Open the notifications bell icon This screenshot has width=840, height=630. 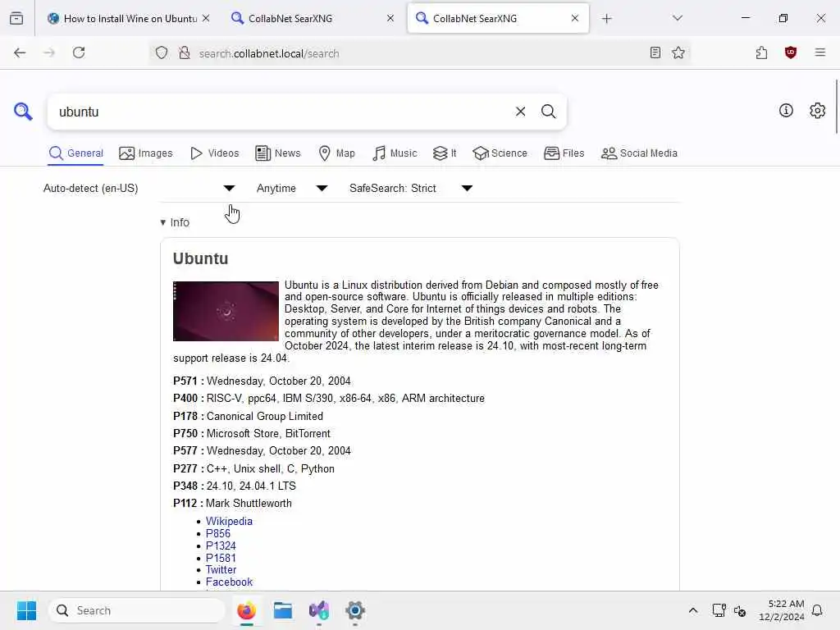point(817,610)
